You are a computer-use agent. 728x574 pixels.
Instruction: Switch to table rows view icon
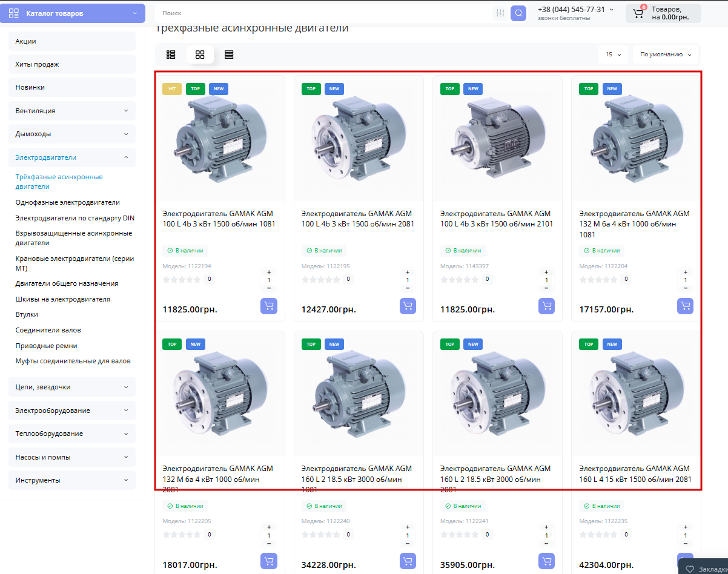(229, 54)
